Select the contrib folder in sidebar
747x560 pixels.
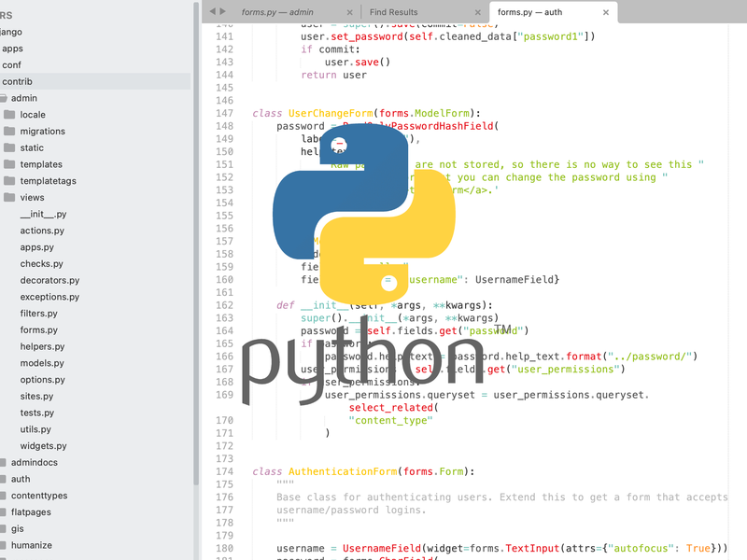(95, 81)
